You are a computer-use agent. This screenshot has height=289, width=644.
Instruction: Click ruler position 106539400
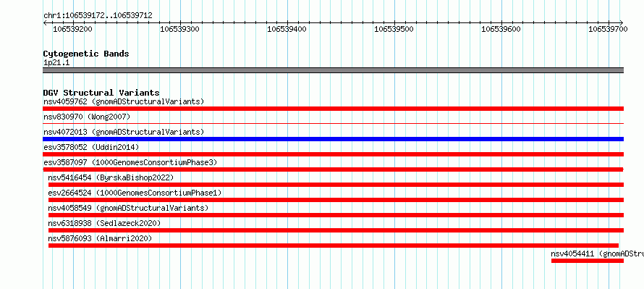tap(287, 29)
